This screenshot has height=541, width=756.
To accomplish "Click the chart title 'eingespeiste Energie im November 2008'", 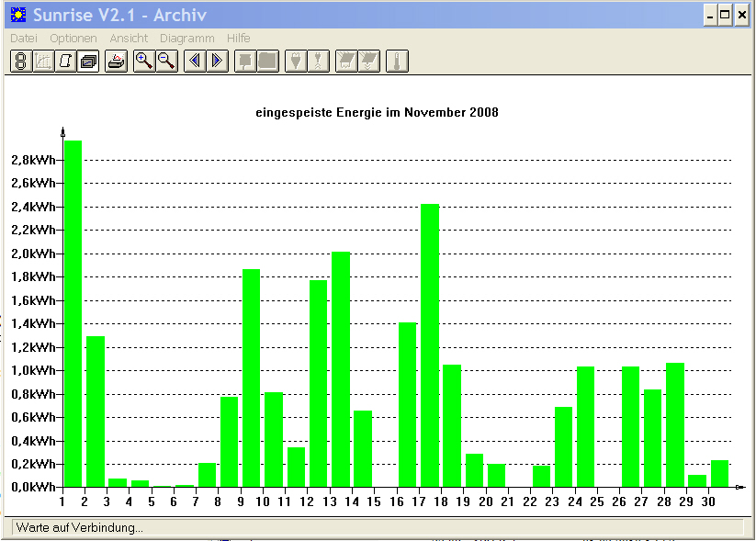I will 377,112.
